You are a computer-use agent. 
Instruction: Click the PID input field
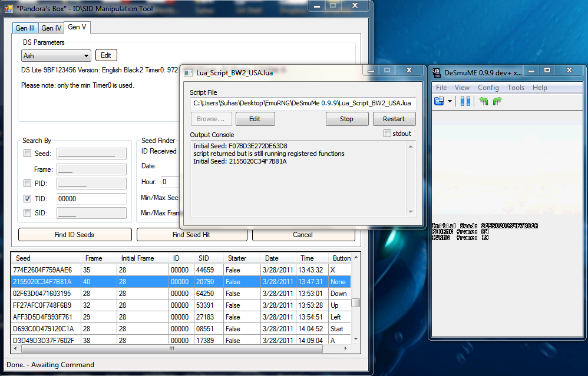91,183
